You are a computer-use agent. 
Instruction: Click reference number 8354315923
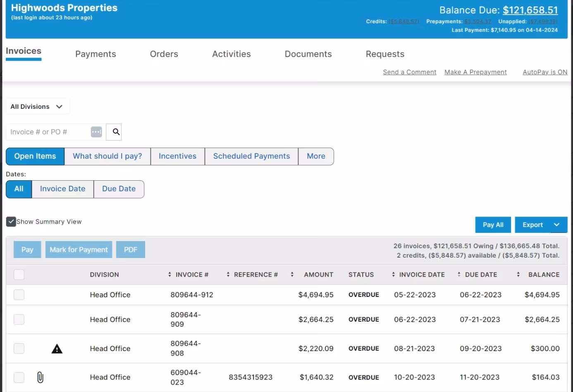point(251,377)
